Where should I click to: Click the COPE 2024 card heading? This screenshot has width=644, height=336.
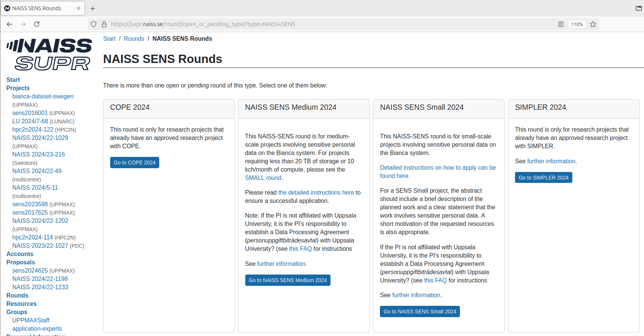tap(130, 107)
